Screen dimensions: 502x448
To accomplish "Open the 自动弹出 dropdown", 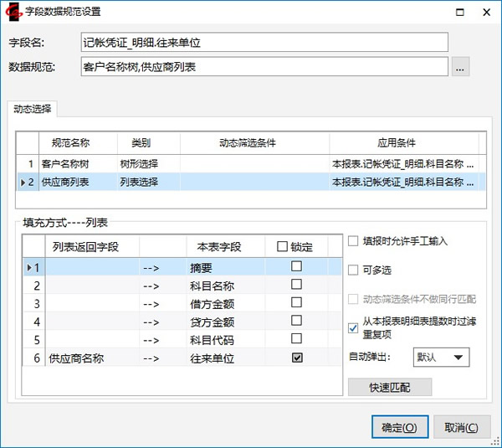I will pyautogui.click(x=441, y=358).
